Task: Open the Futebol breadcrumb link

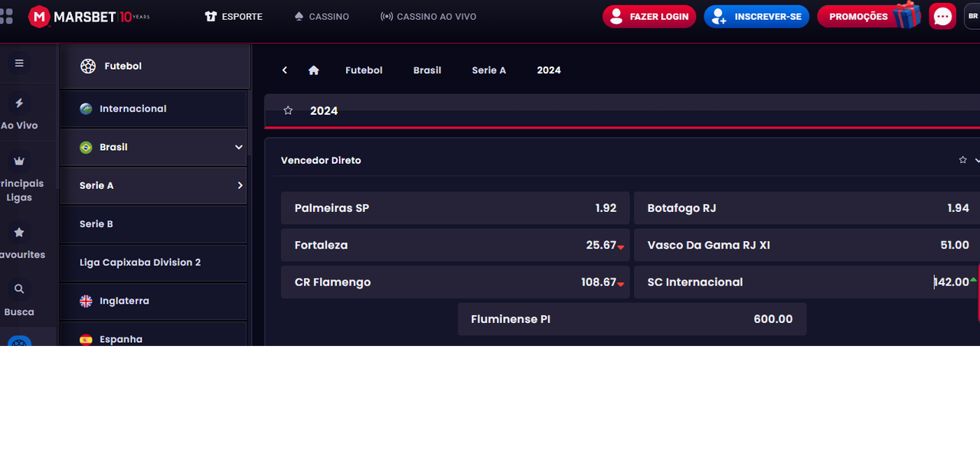Action: pos(364,70)
